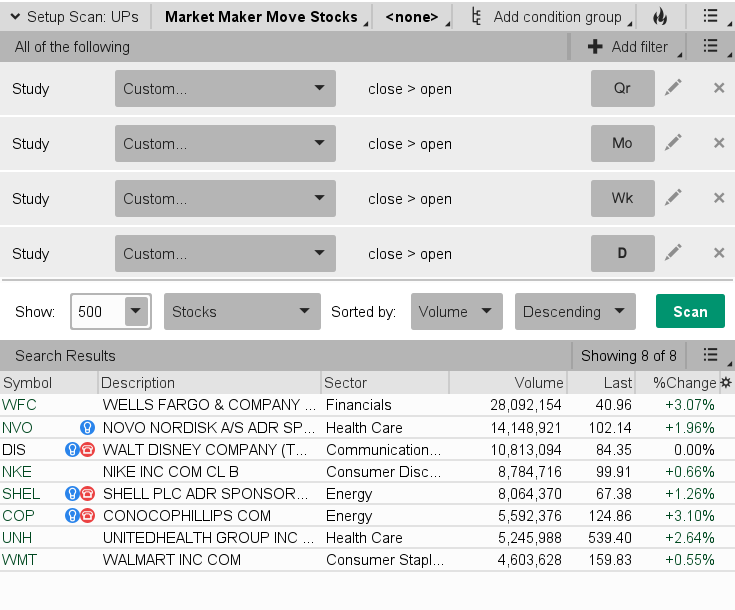Click the blue lightbulb icon next to SHEL

[72, 493]
